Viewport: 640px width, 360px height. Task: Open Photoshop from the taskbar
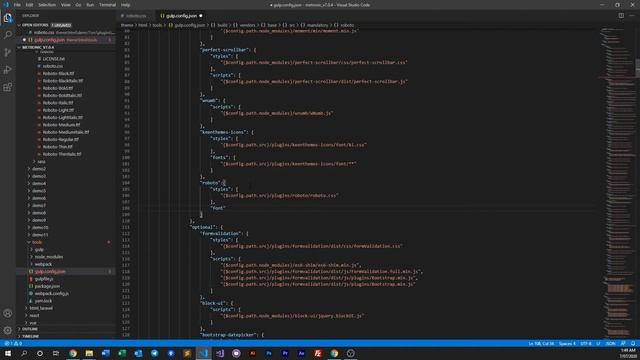(269, 353)
